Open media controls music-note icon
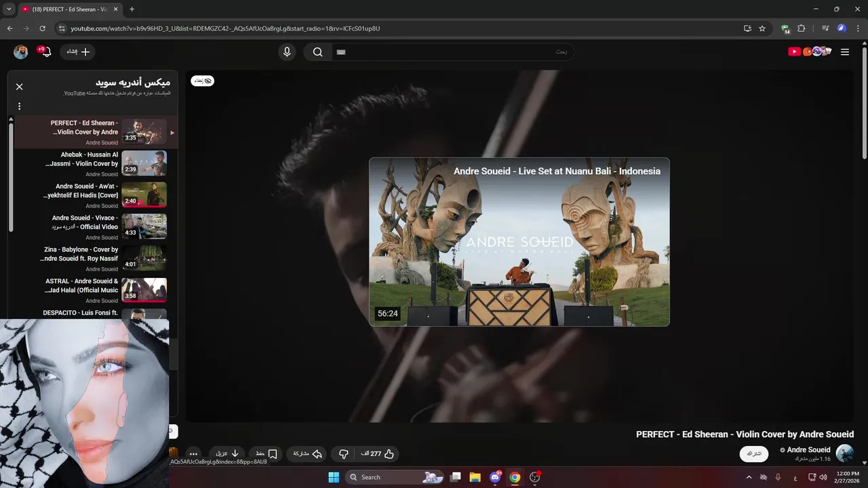The width and height of the screenshot is (868, 488). (825, 28)
